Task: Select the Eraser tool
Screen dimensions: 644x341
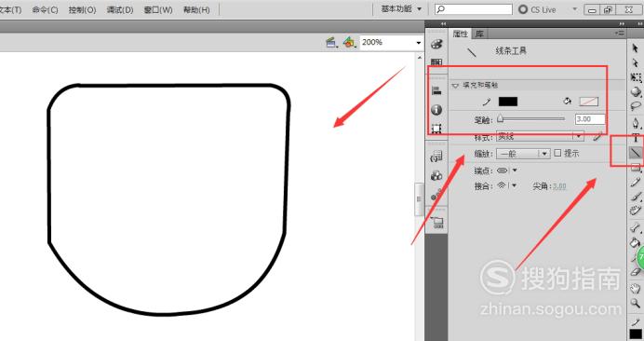Action: [636, 272]
